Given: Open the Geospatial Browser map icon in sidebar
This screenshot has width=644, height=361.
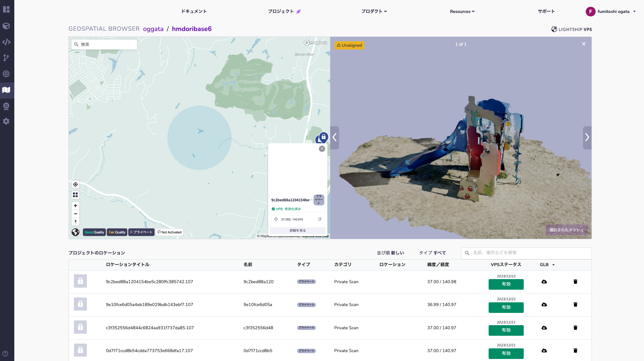Looking at the screenshot, I should point(6,90).
